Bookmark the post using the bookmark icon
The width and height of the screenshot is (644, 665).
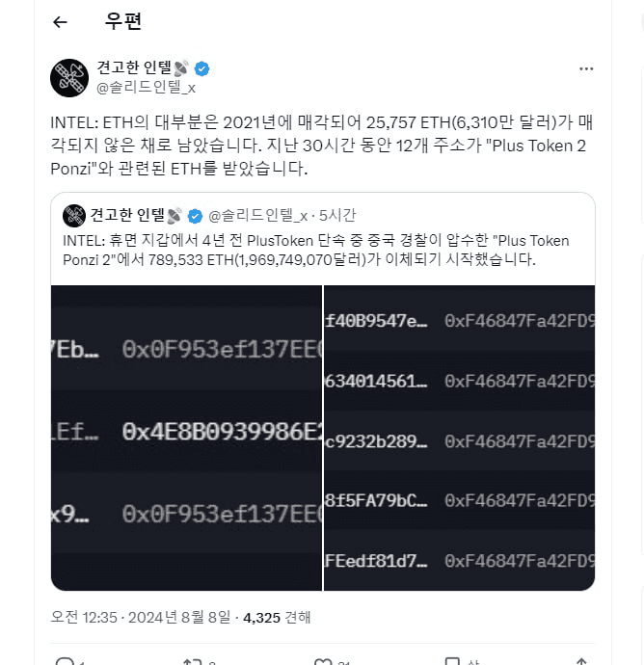click(452, 661)
